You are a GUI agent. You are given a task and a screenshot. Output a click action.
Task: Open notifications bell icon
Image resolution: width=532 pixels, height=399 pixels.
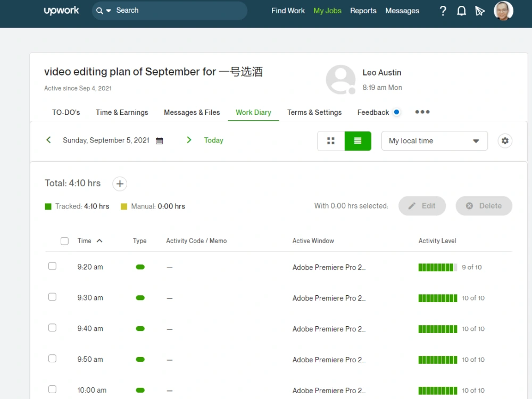click(x=461, y=11)
